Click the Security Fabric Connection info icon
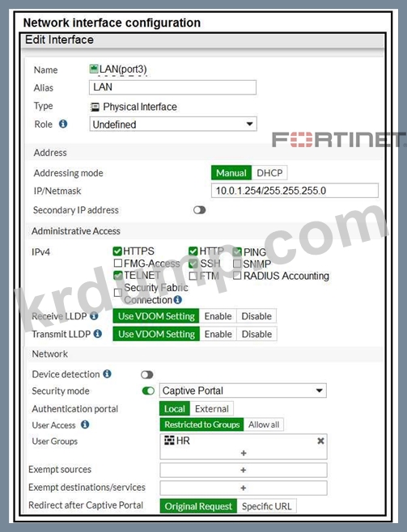The image size is (407, 532). (x=177, y=300)
